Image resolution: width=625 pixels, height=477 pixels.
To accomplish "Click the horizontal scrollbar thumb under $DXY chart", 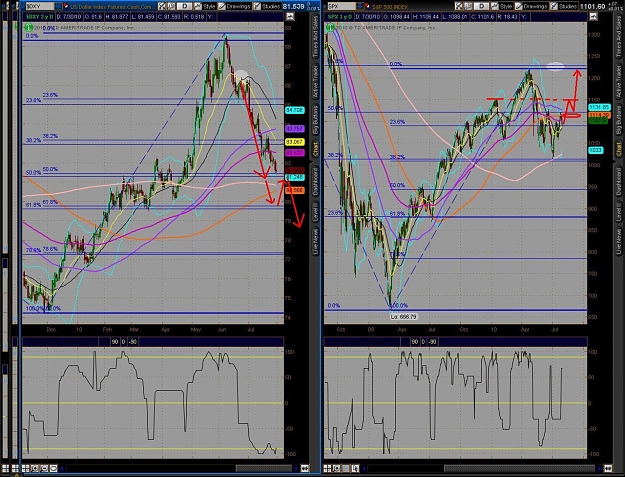I will 263,468.
